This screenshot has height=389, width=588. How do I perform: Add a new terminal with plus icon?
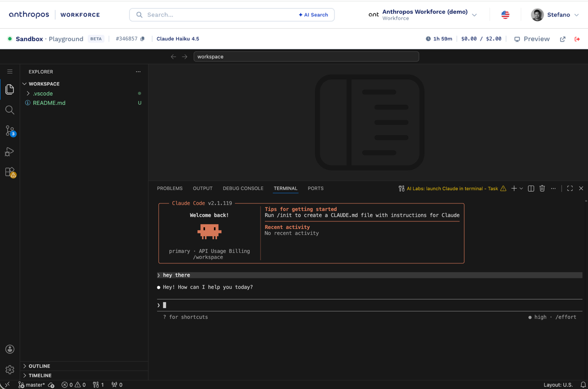tap(514, 188)
